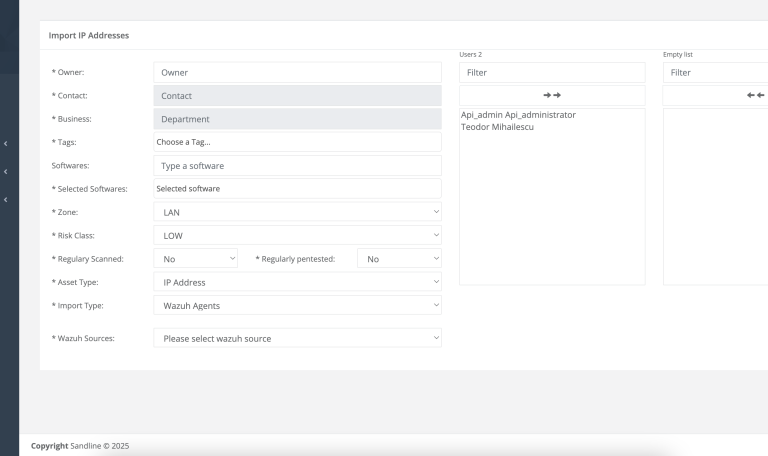The width and height of the screenshot is (768, 456).
Task: Open the Wazuh Sources dropdown
Action: (x=297, y=338)
